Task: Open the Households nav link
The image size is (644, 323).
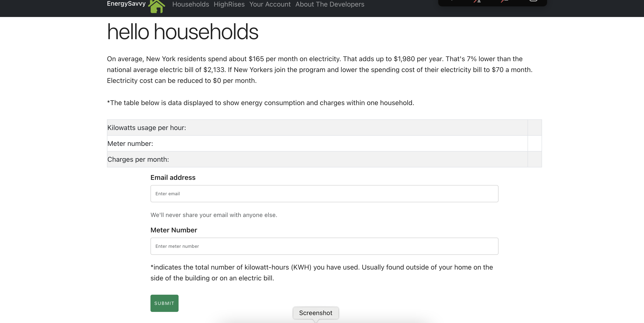Action: [x=191, y=4]
